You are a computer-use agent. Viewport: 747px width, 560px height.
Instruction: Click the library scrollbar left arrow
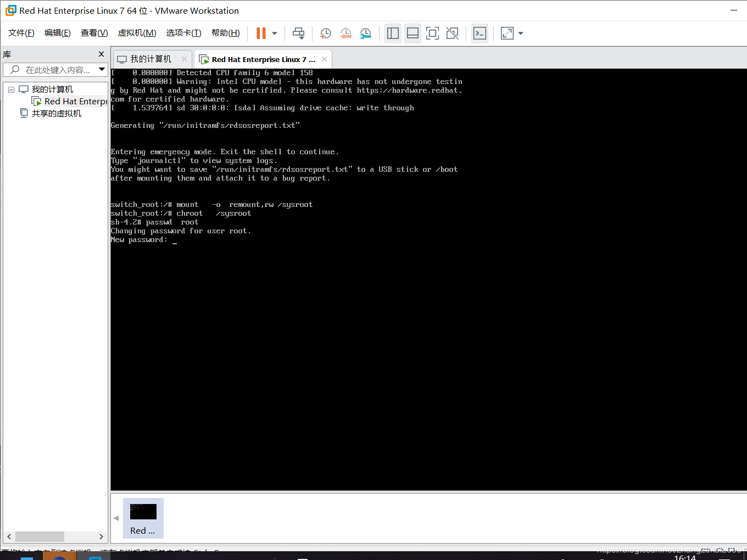pos(9,536)
